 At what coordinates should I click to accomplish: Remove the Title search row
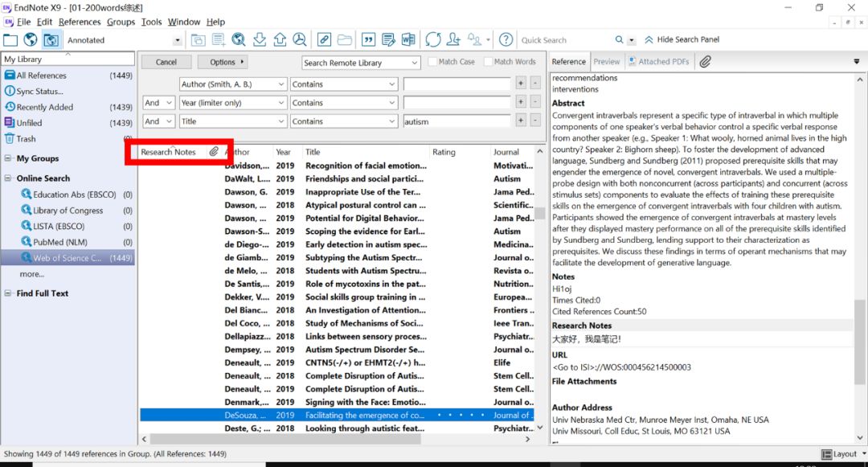(535, 120)
